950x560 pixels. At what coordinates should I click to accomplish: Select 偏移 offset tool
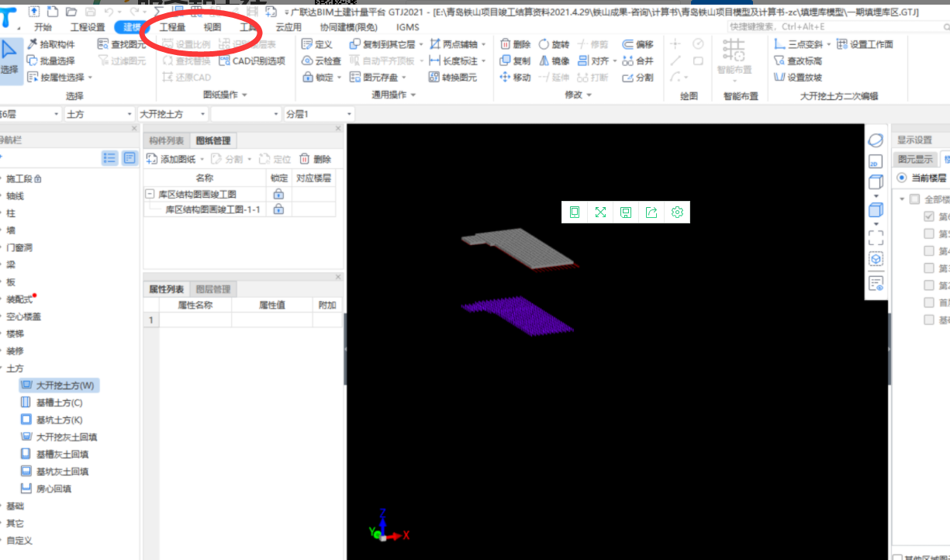point(638,44)
